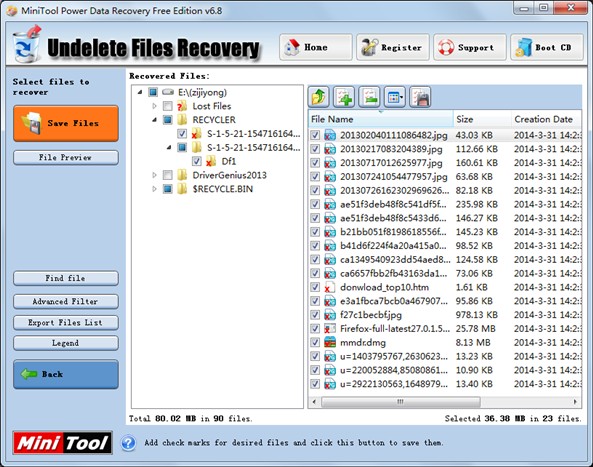Uncheck the 20130217083204389.jpg file
The image size is (593, 467).
(x=315, y=149)
